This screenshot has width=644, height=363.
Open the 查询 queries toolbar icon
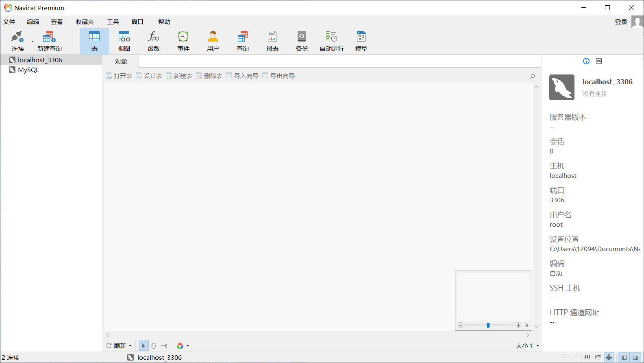tap(243, 41)
